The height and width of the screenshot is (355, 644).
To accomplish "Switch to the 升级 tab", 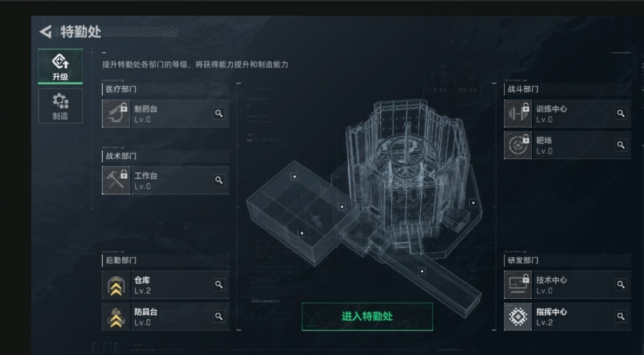I will [60, 66].
